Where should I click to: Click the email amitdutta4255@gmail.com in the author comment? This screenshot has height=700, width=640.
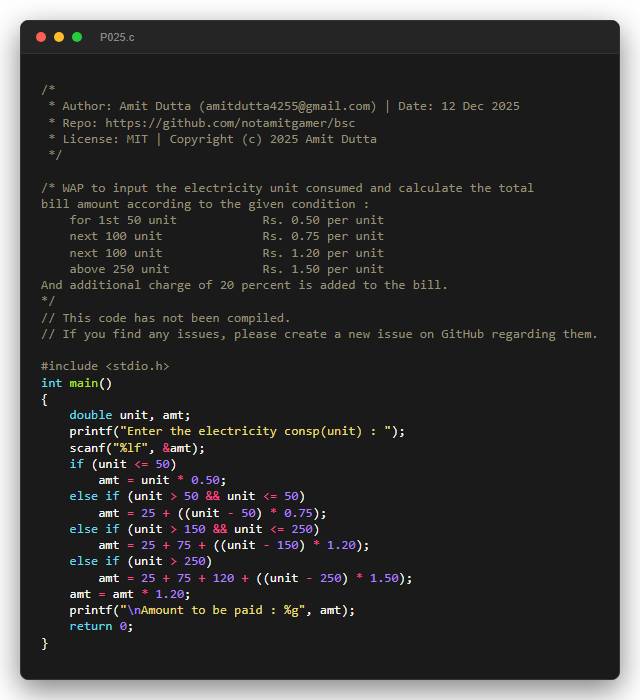tap(287, 106)
